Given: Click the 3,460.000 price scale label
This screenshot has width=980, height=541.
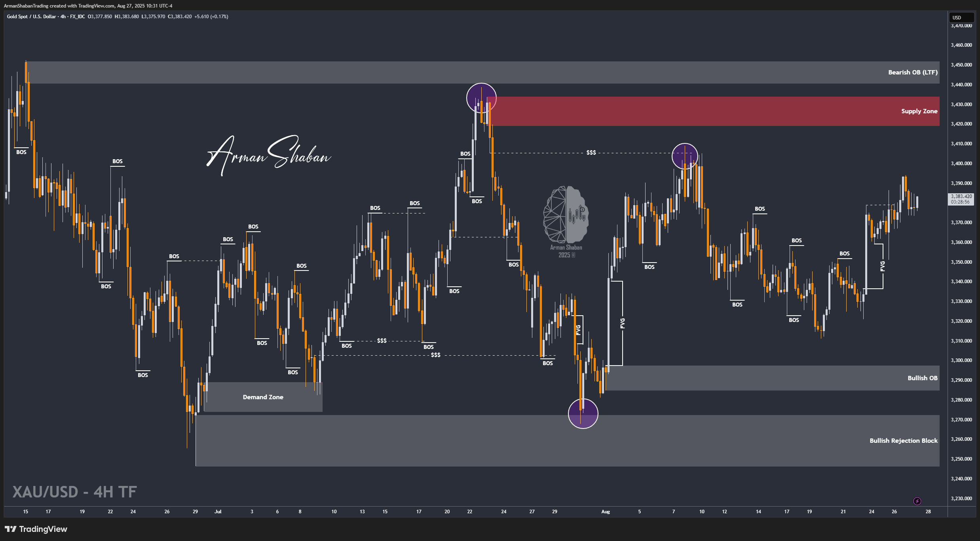Looking at the screenshot, I should tap(961, 45).
